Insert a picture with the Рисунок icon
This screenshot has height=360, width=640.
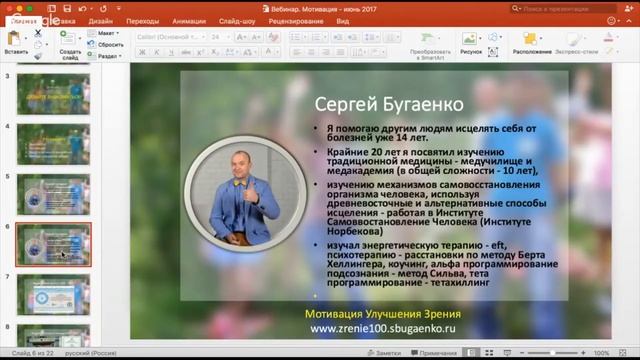[469, 39]
